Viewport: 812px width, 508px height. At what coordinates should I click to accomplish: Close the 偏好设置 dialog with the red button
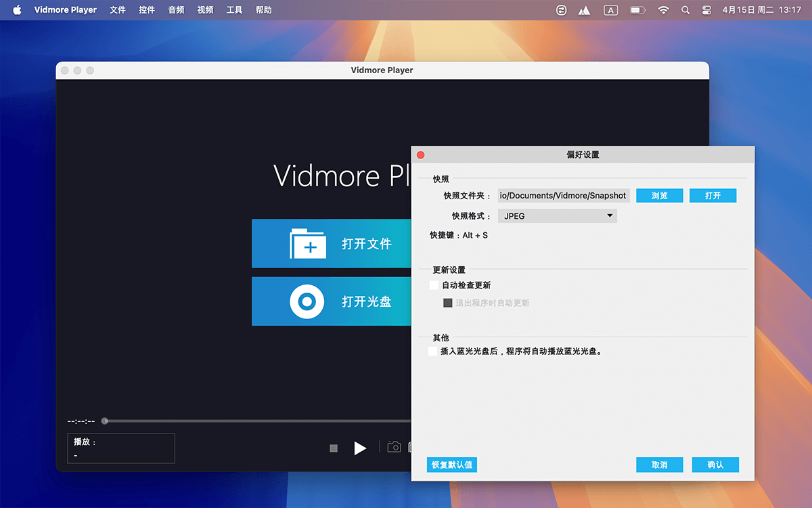coord(420,155)
